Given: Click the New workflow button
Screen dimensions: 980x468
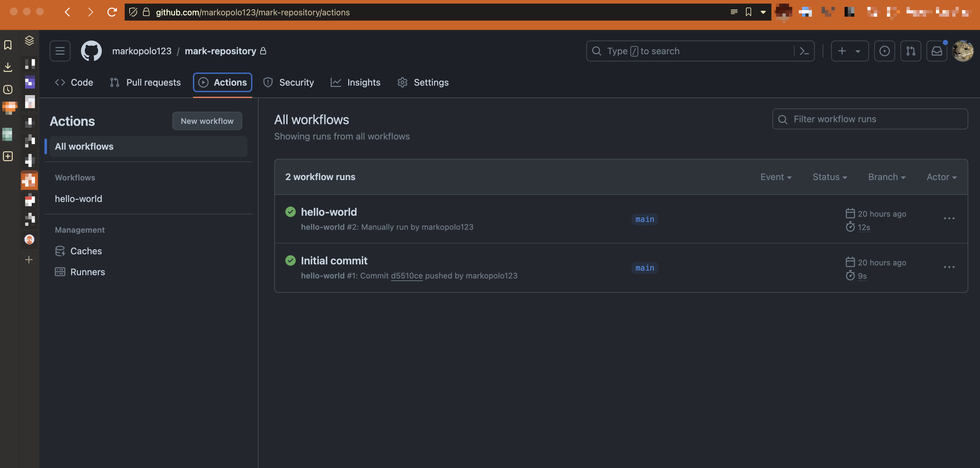Looking at the screenshot, I should tap(207, 121).
